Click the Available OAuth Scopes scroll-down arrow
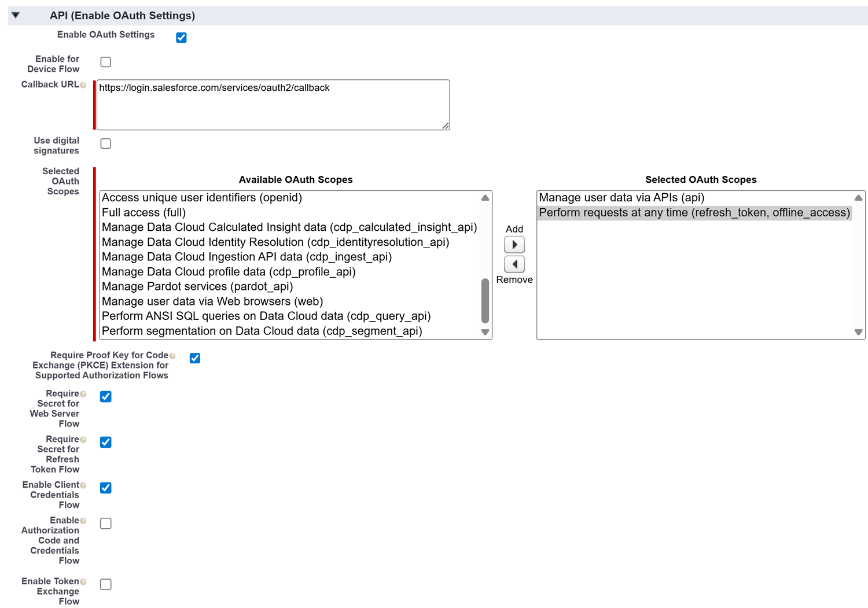Viewport: 868px width, 608px height. tap(486, 332)
